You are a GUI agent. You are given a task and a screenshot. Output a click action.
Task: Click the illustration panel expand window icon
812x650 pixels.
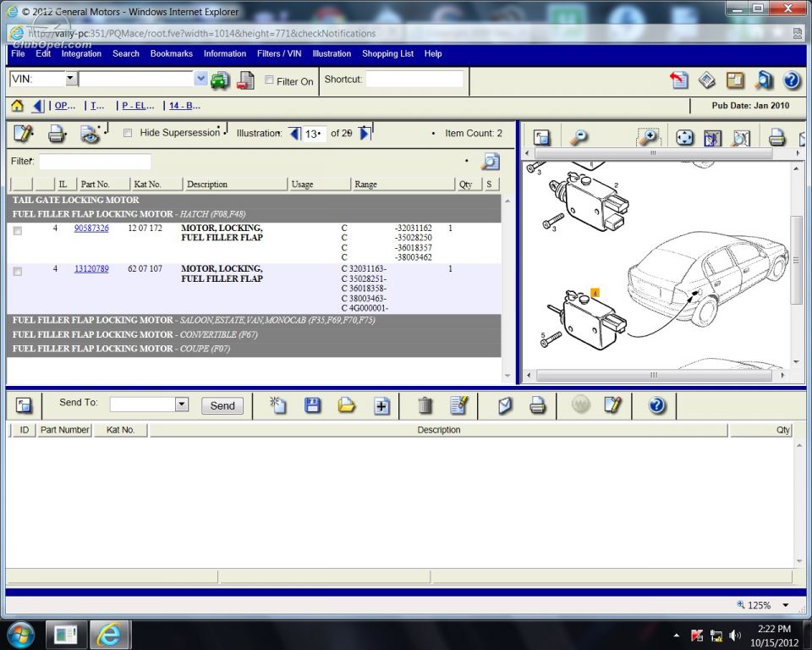[541, 137]
